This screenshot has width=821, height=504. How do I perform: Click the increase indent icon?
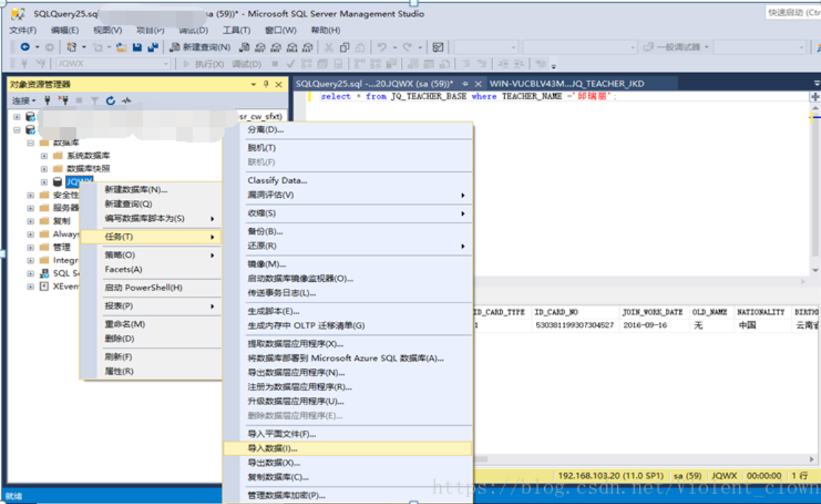point(520,64)
